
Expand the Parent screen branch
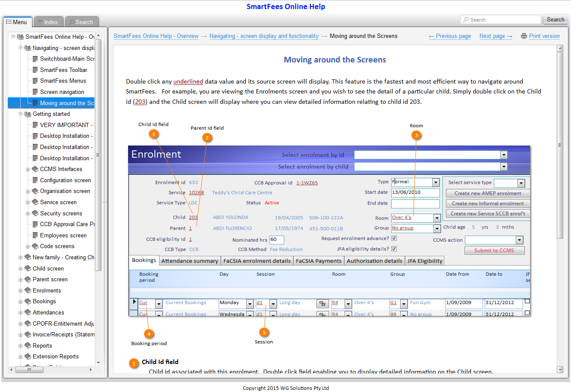point(21,279)
